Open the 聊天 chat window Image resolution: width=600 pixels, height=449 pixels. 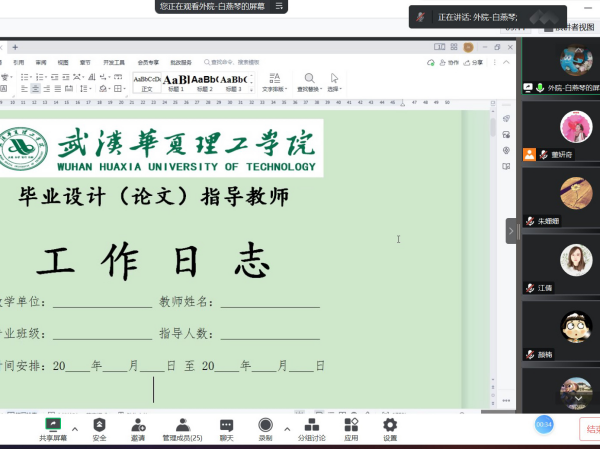click(x=227, y=430)
